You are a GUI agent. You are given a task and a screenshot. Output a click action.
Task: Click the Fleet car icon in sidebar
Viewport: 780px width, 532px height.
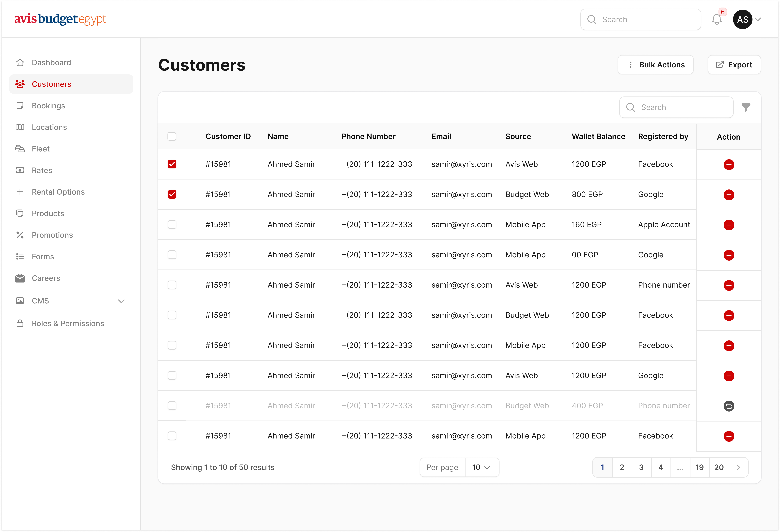point(20,149)
